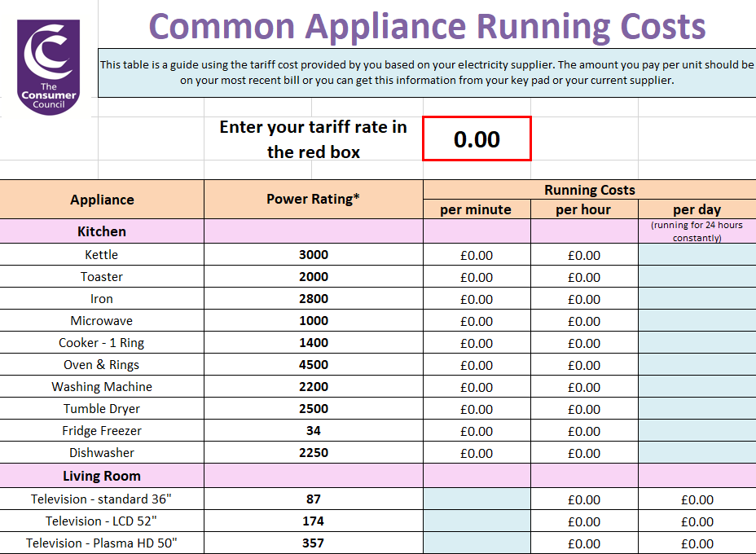Select the 'Washing Machine' cell

tap(102, 387)
